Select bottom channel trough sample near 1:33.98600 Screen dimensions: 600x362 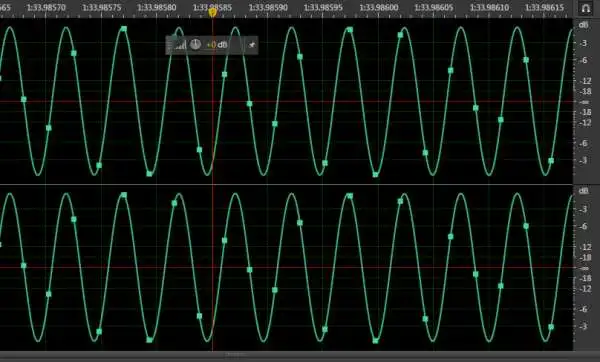point(375,341)
